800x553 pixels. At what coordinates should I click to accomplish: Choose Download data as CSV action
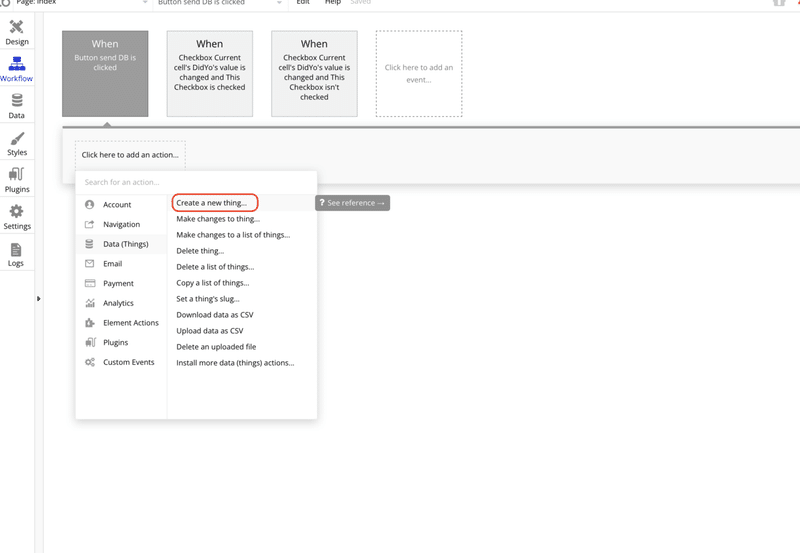tap(215, 315)
